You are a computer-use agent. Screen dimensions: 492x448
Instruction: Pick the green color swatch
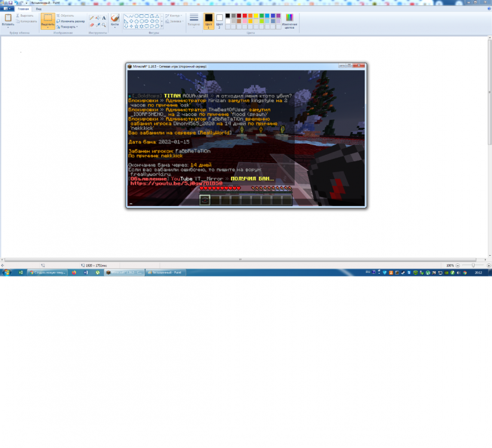point(262,16)
